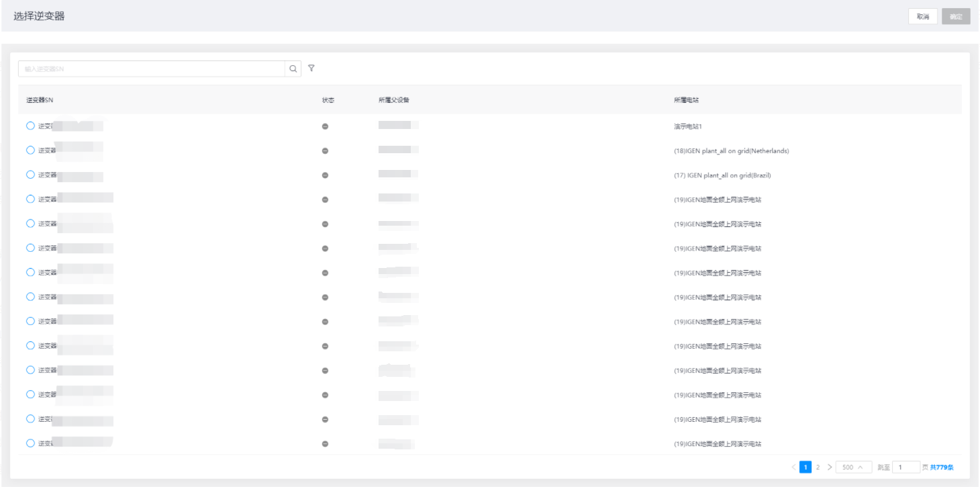980x487 pixels.
Task: Click status icon in Brazil plant row
Action: [325, 175]
